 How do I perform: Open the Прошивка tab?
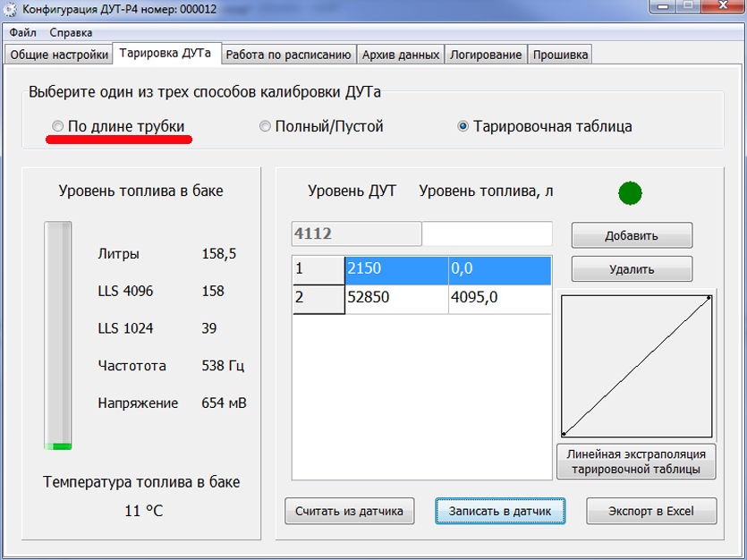pyautogui.click(x=560, y=55)
